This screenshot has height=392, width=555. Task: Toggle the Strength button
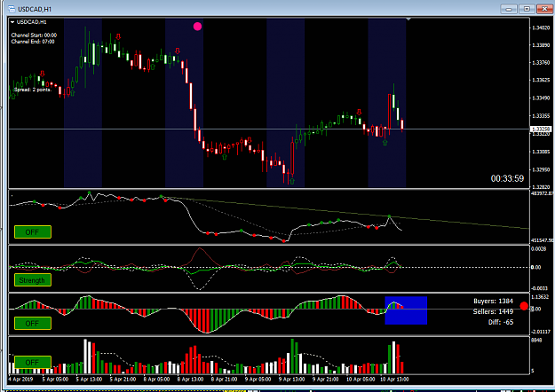33,280
